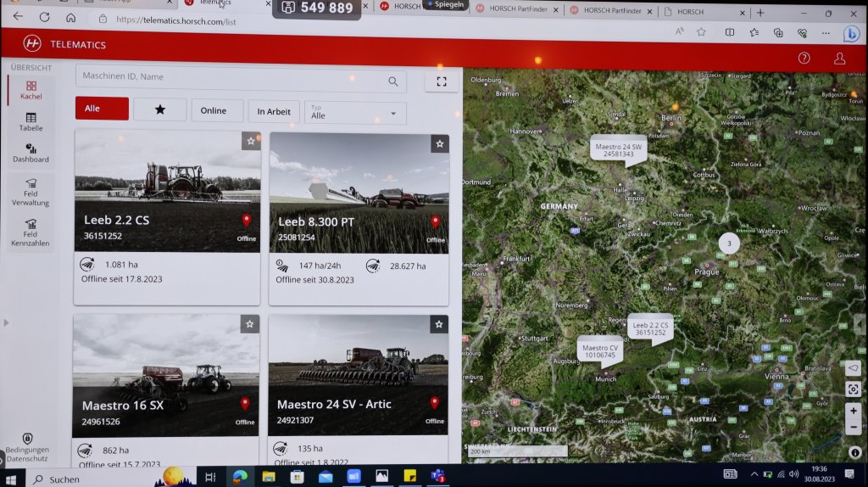
Task: Open the user account icon
Action: [x=840, y=59]
